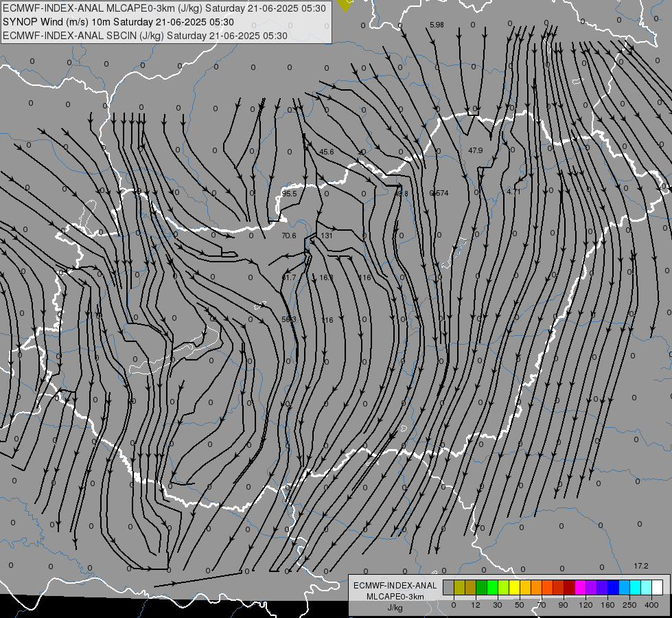This screenshot has height=618, width=672.
Task: Select the dark red legend swatch
Action: click(x=569, y=587)
